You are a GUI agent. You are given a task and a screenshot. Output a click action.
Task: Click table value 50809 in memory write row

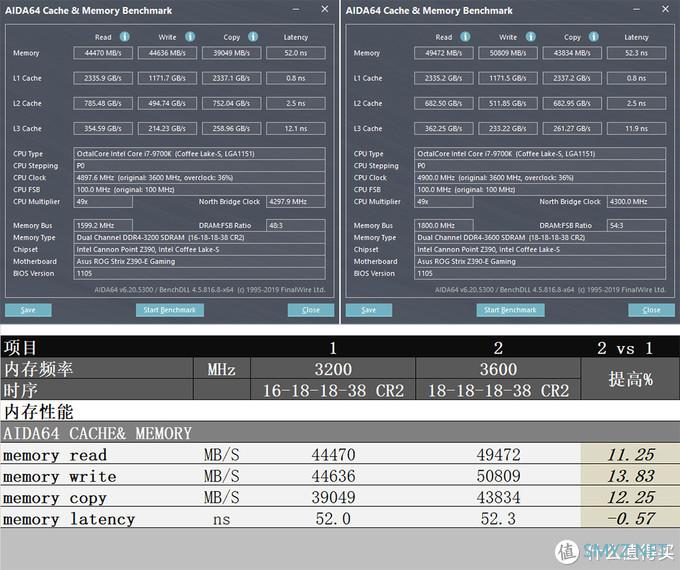click(498, 476)
